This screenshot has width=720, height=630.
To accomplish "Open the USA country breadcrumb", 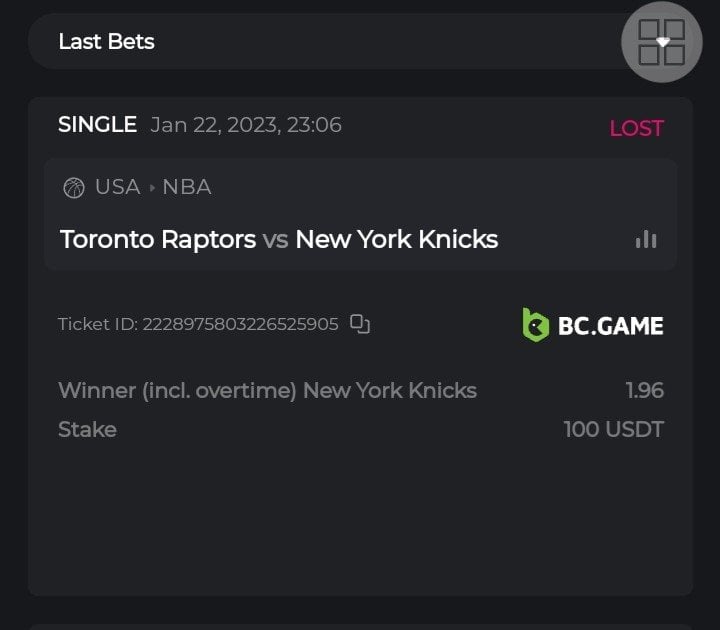I will [117, 188].
